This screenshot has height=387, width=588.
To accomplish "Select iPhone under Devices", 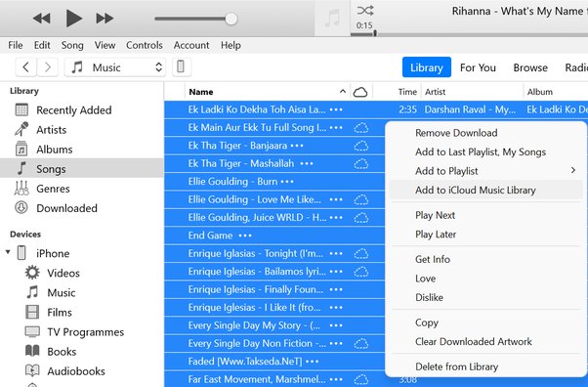I will pos(53,253).
